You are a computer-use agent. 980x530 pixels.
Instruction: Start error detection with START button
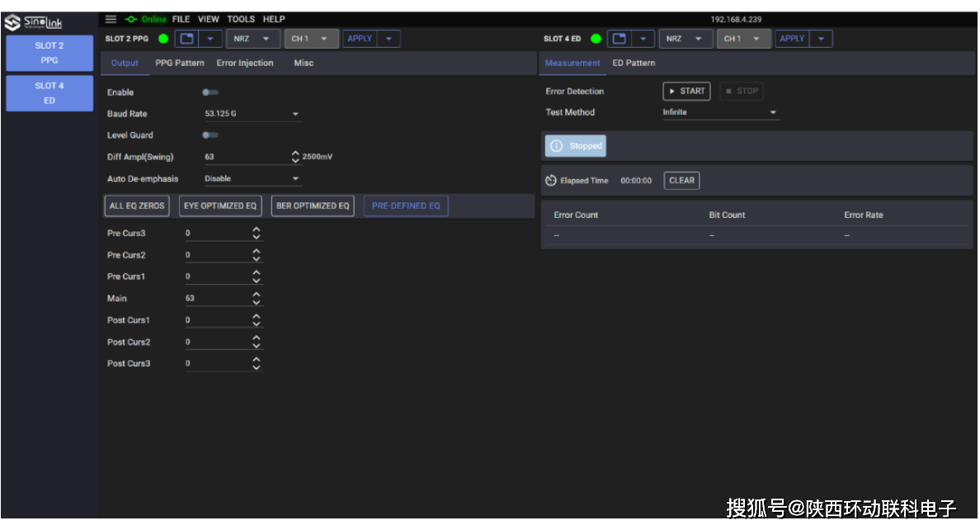686,92
